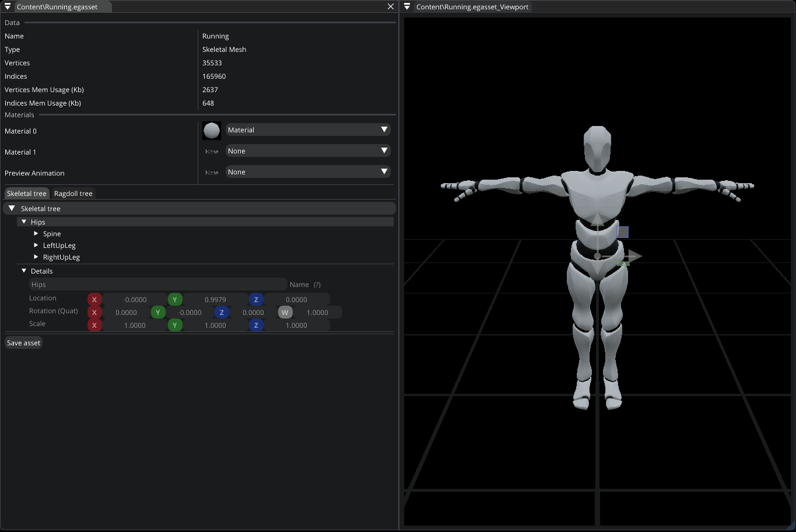Open the Material 1 dropdown
Screen dimensions: 796x532
pyautogui.click(x=308, y=151)
